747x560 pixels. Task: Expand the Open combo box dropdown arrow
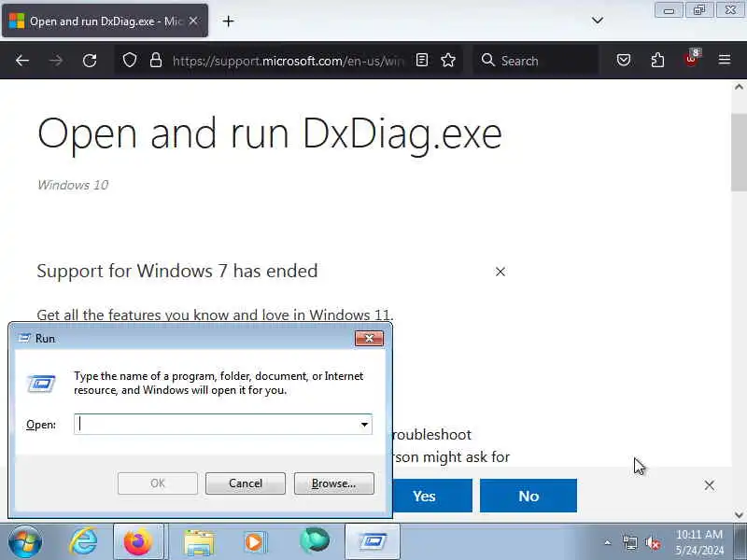364,425
